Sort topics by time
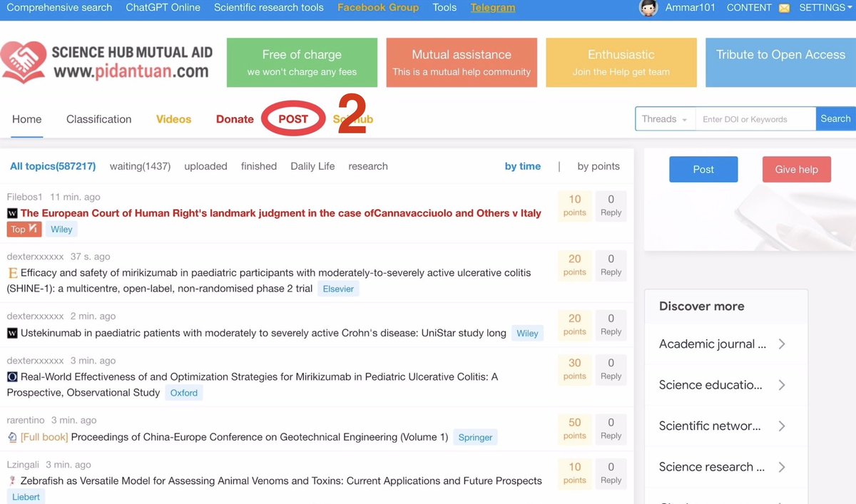856x504 pixels. pos(523,166)
